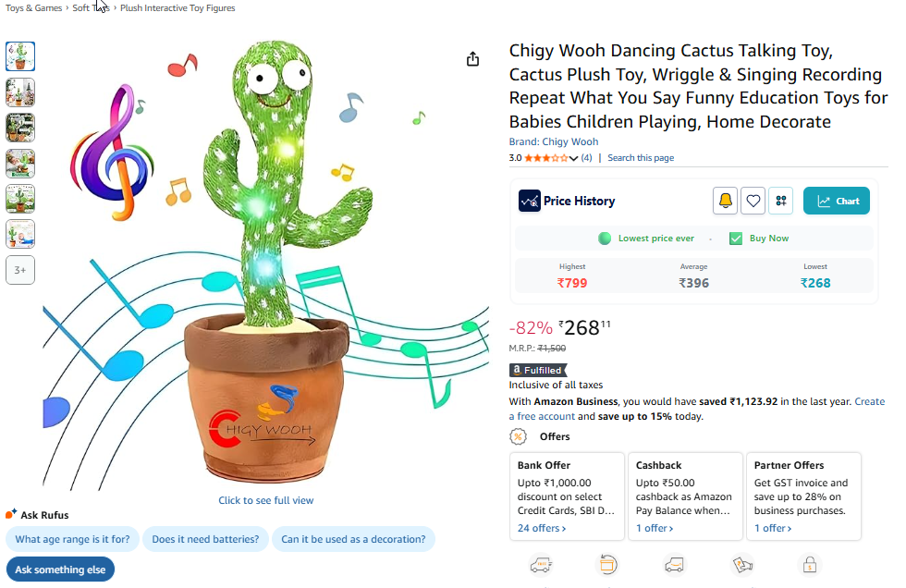This screenshot has height=588, width=906.
Task: Expand the 24 offers Bank Offer link
Action: tap(542, 528)
